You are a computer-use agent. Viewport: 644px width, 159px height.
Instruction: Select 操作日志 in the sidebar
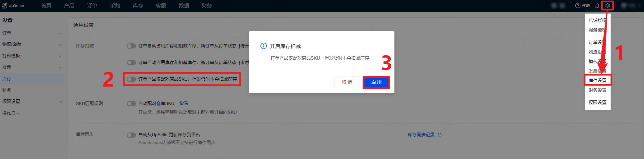pos(11,113)
